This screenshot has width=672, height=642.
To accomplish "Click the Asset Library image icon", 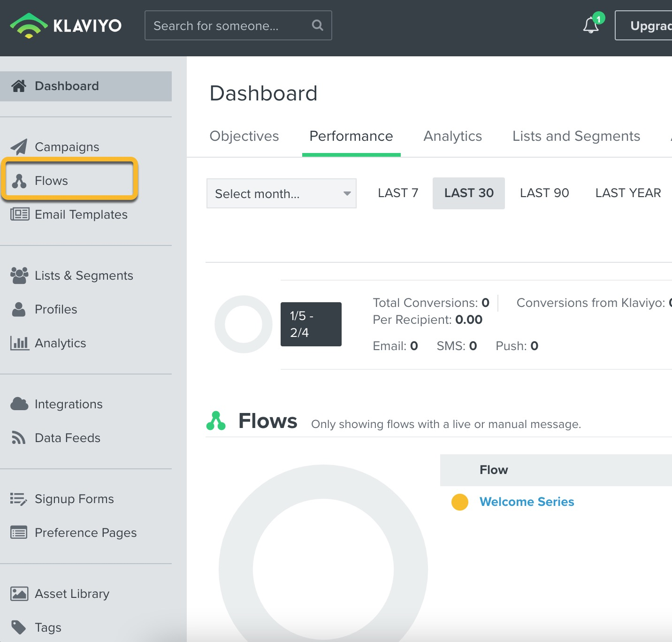I will (x=19, y=594).
